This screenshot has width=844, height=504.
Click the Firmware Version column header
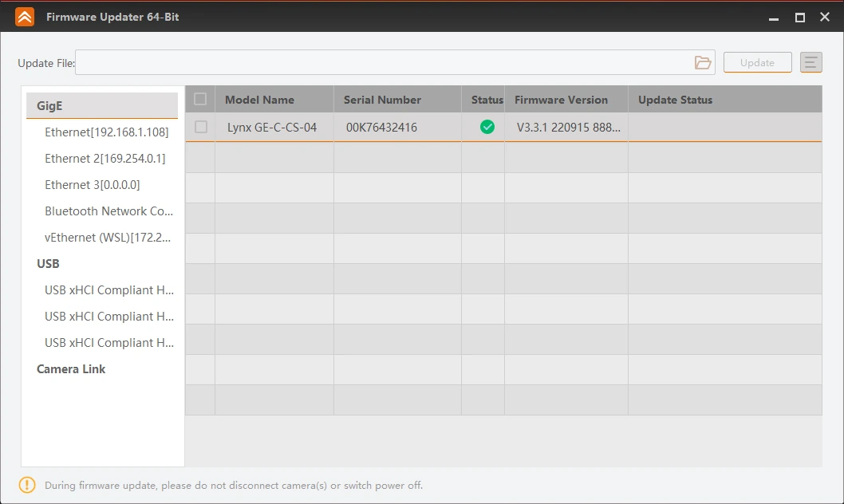pos(566,100)
